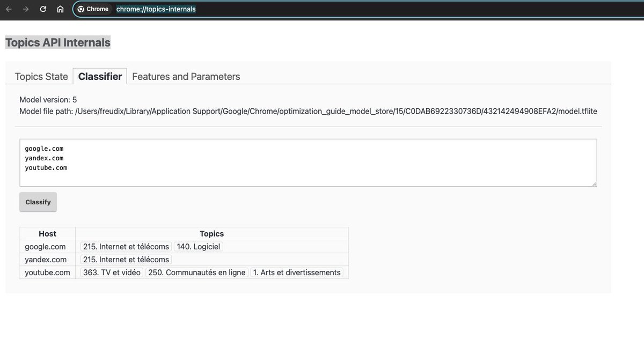644x347 pixels.
Task: Click the Host column header
Action: 47,234
